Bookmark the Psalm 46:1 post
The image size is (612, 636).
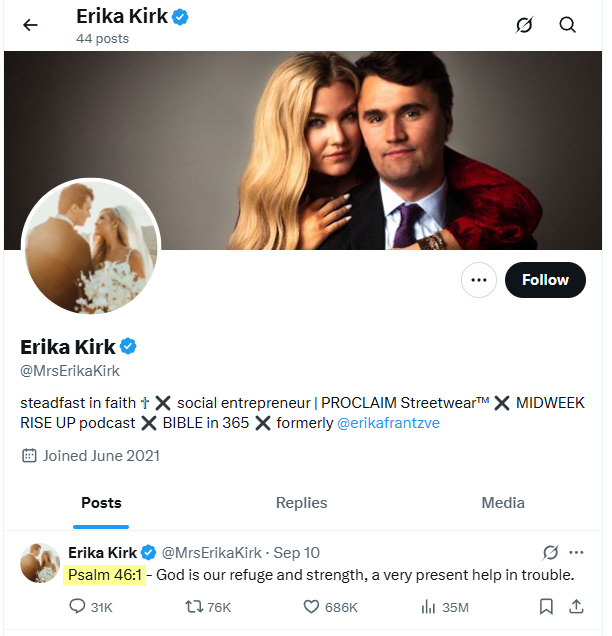pyautogui.click(x=546, y=606)
